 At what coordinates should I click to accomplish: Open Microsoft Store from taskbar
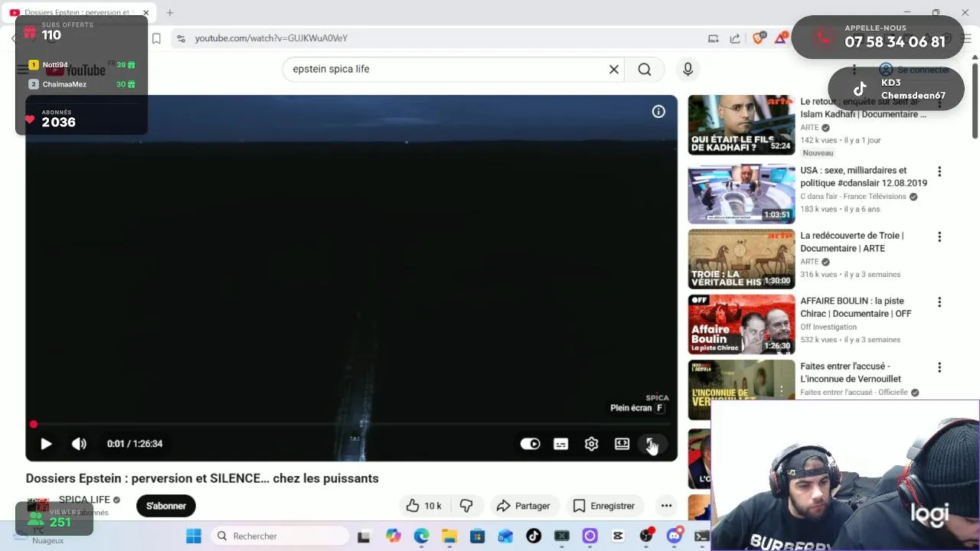(x=478, y=536)
